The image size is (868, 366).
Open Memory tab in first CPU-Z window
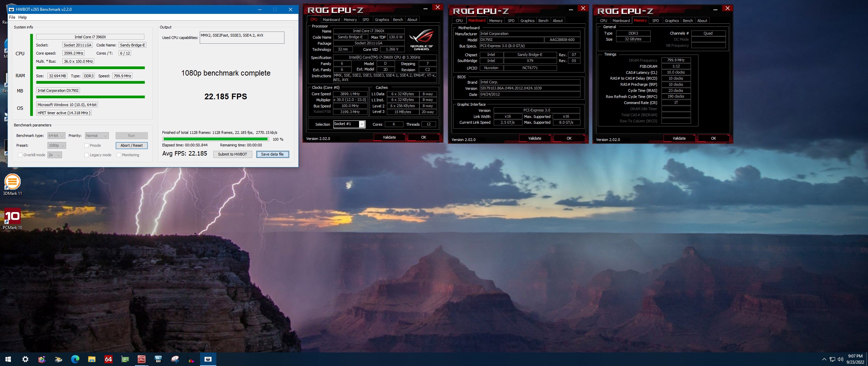pyautogui.click(x=350, y=20)
